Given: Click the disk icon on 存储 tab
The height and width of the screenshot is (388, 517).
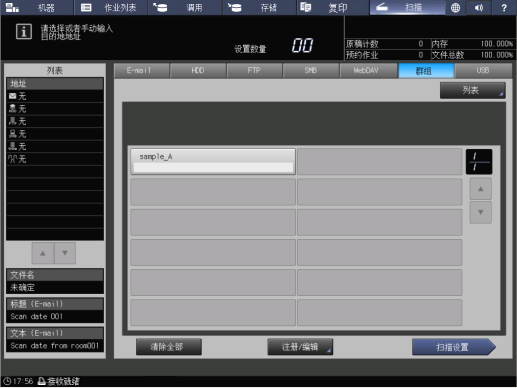Looking at the screenshot, I should tap(234, 7).
